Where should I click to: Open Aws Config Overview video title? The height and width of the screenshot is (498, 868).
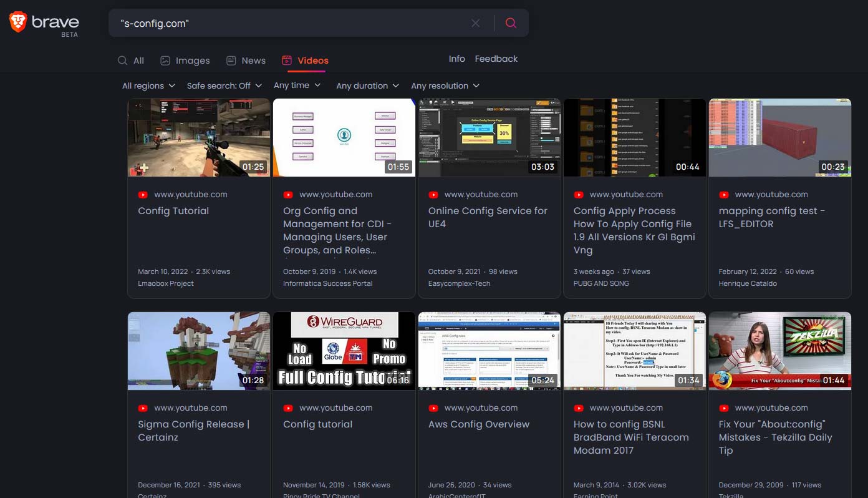(x=479, y=424)
